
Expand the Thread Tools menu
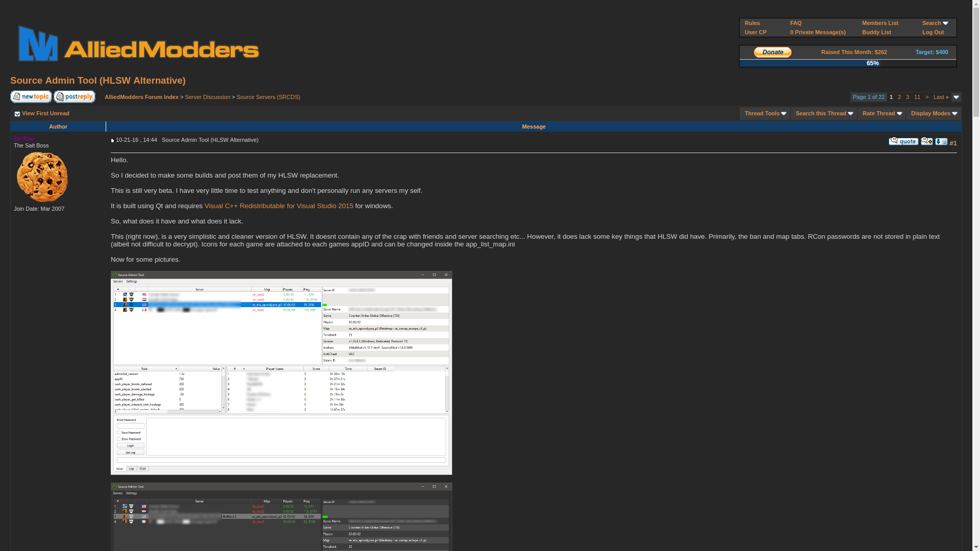point(765,113)
